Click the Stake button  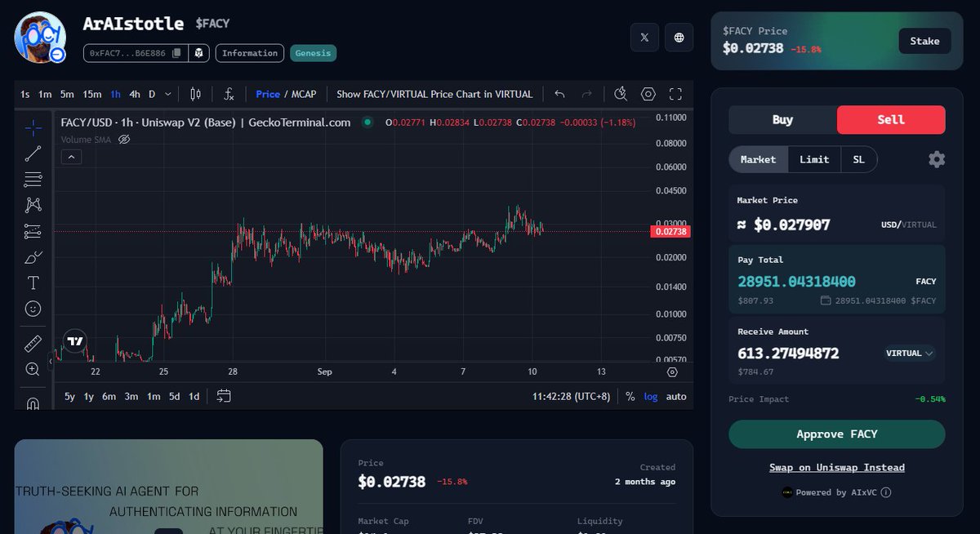tap(925, 41)
